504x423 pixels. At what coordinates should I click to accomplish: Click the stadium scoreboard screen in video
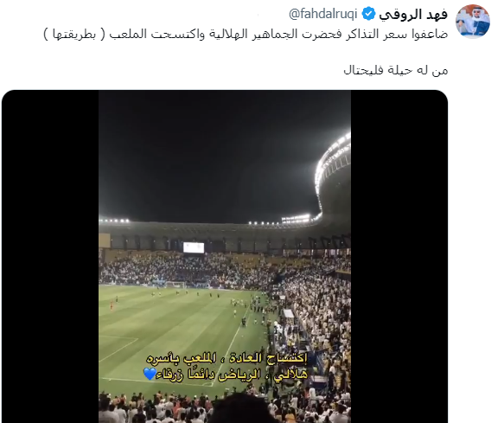click(194, 247)
